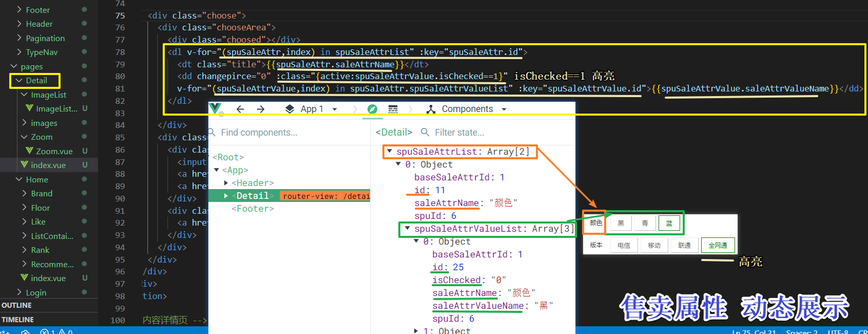The width and height of the screenshot is (868, 334).
Task: Click the search icon beside Filter state
Action: point(425,132)
